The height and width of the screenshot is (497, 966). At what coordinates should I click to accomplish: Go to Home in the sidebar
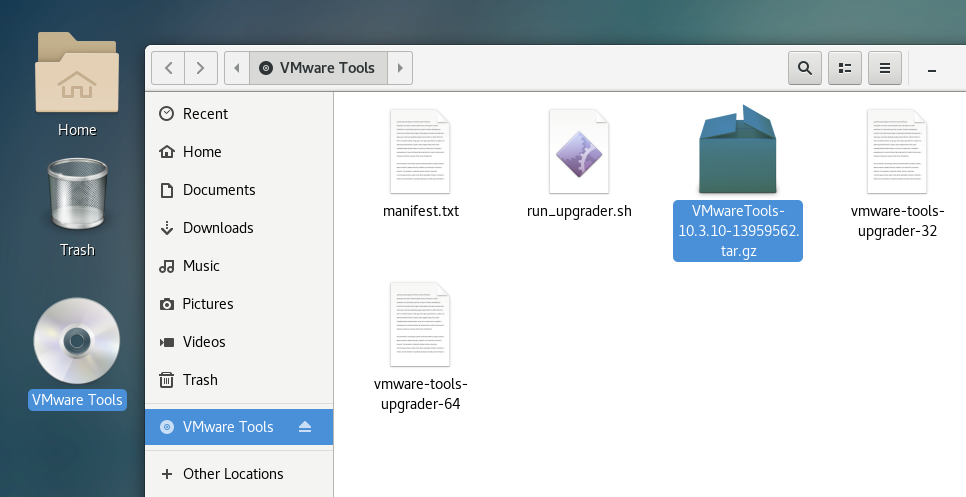coord(239,152)
